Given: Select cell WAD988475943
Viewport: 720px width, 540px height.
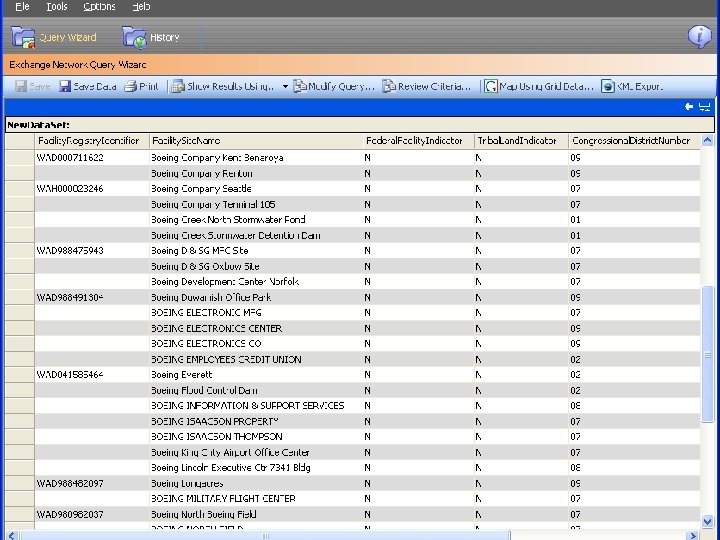Looking at the screenshot, I should (92, 251).
